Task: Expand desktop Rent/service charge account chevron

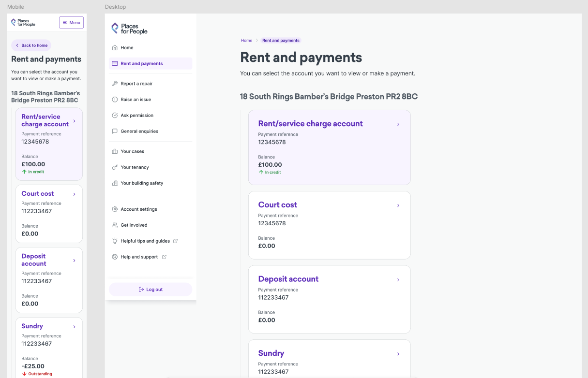Action: 398,124
